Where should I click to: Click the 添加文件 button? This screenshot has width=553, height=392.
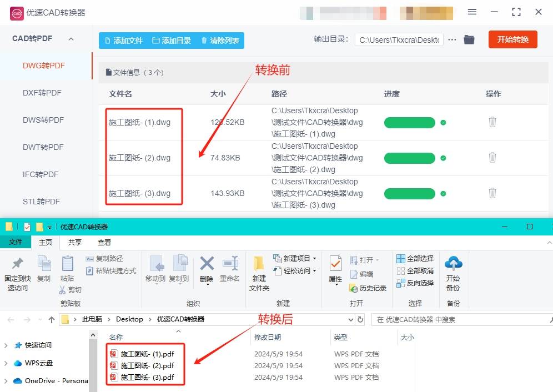[124, 41]
